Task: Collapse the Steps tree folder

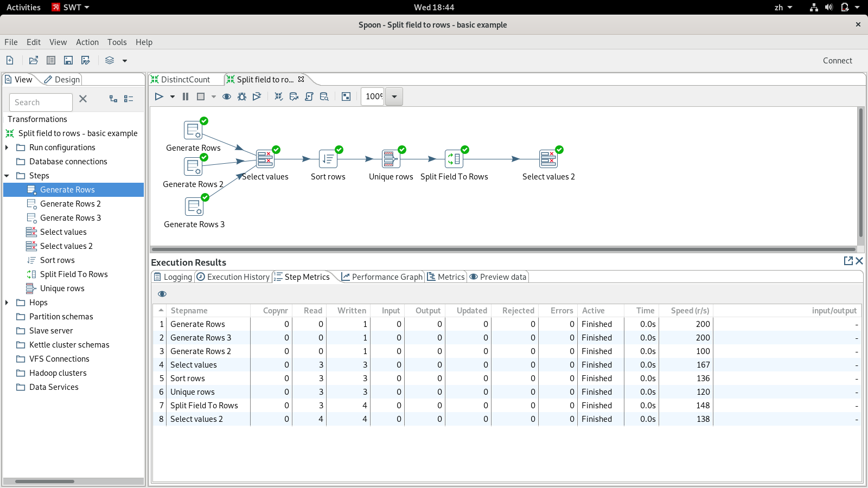Action: pyautogui.click(x=7, y=176)
